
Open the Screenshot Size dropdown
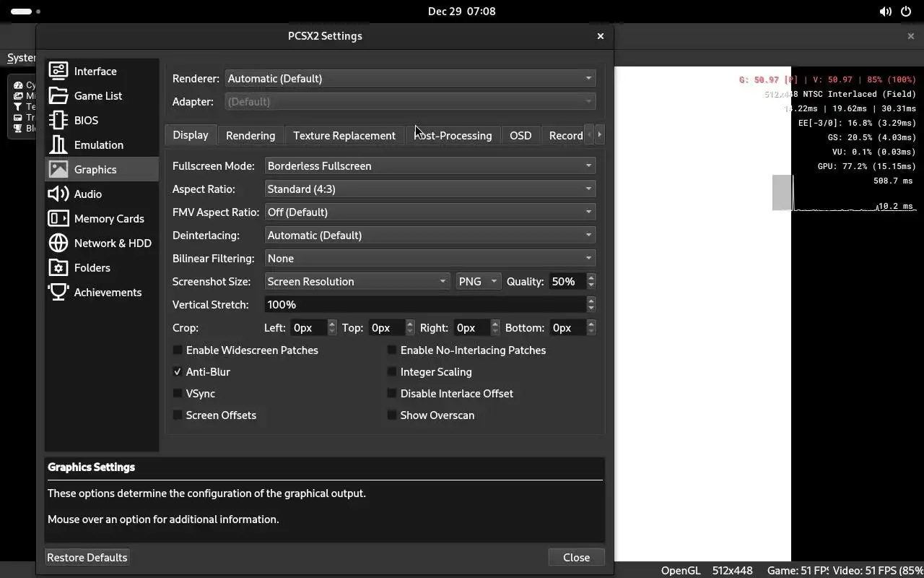(358, 281)
